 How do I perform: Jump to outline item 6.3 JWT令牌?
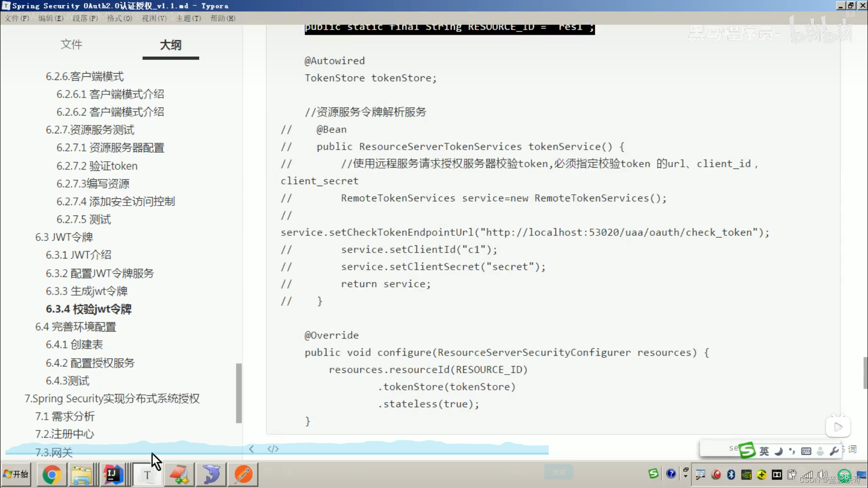(64, 237)
